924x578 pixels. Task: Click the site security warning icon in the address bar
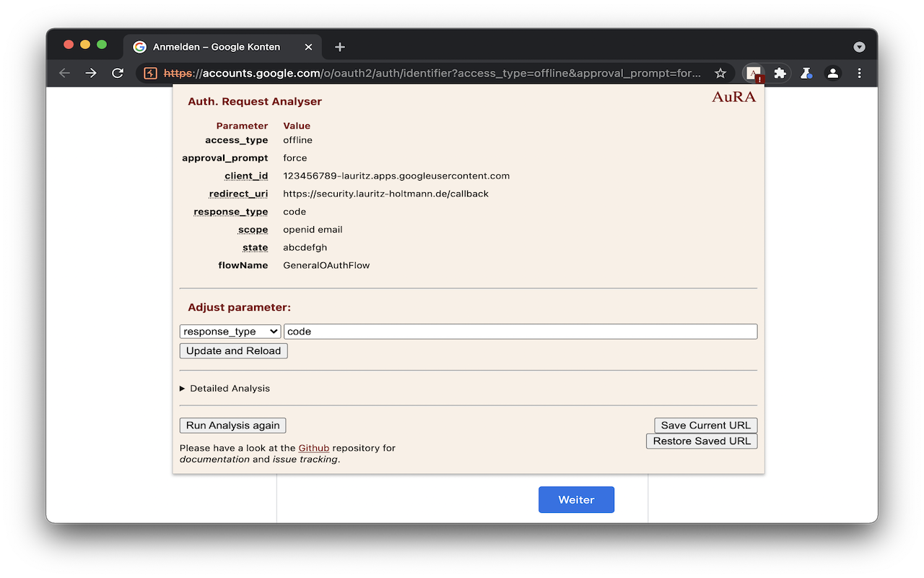point(150,73)
